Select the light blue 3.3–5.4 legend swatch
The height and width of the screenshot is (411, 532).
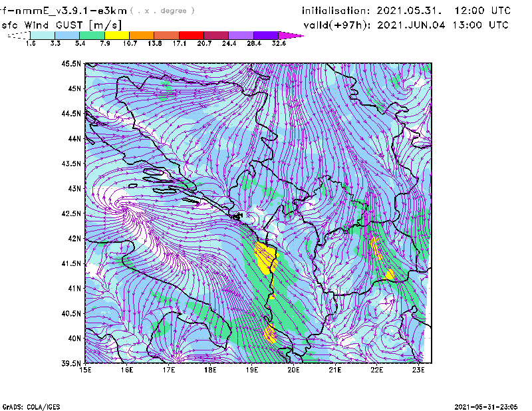coord(67,35)
